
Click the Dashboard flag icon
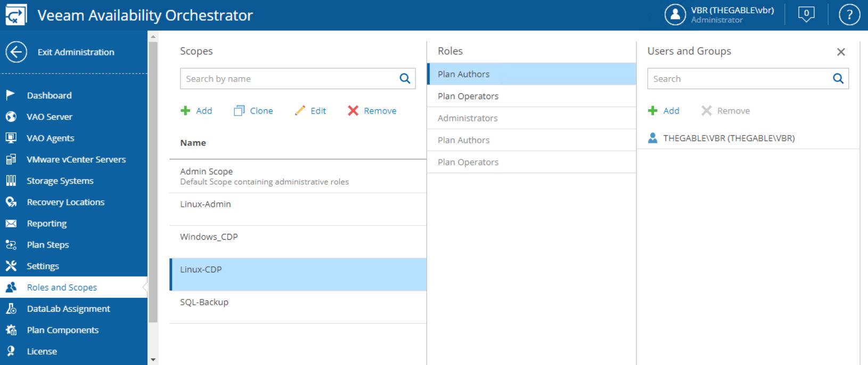[11, 95]
